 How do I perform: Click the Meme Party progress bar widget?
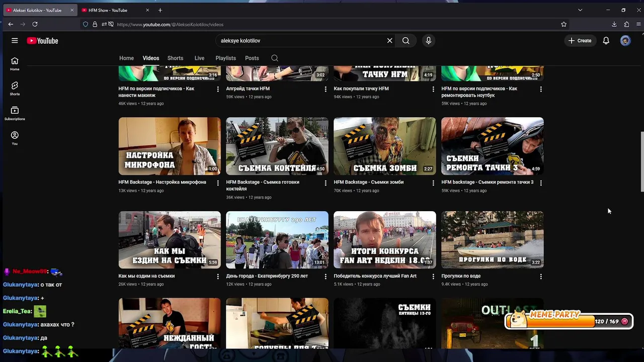569,320
